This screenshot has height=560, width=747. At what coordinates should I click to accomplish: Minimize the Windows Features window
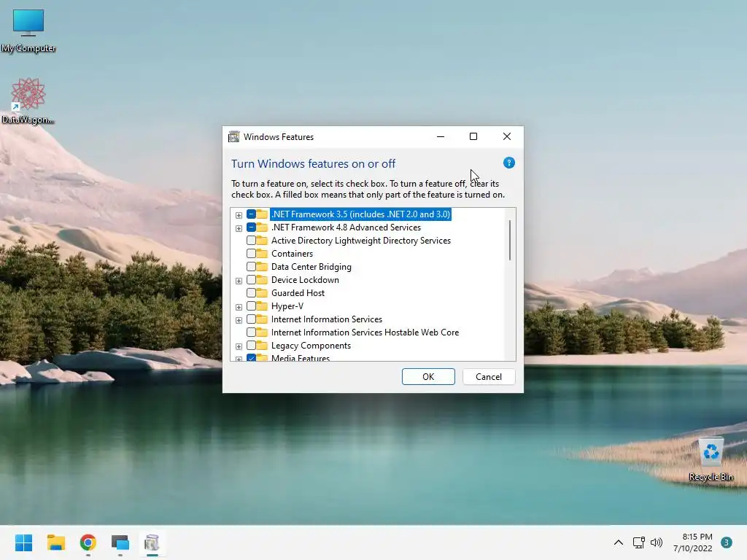tap(441, 136)
